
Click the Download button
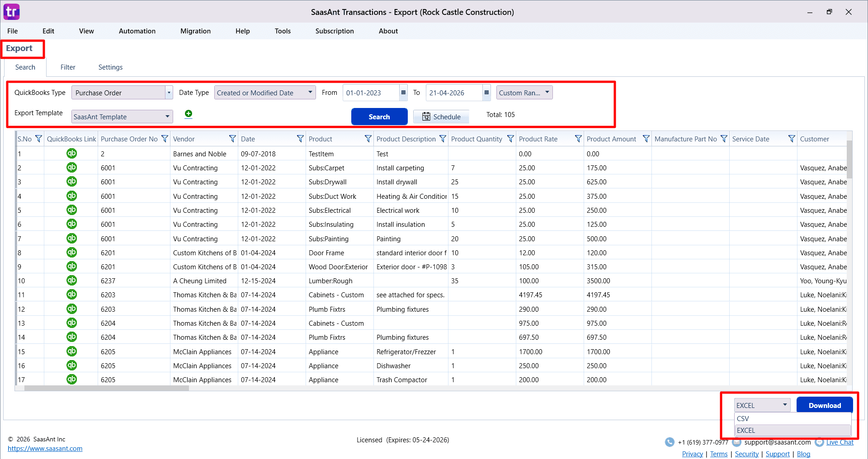coord(825,405)
